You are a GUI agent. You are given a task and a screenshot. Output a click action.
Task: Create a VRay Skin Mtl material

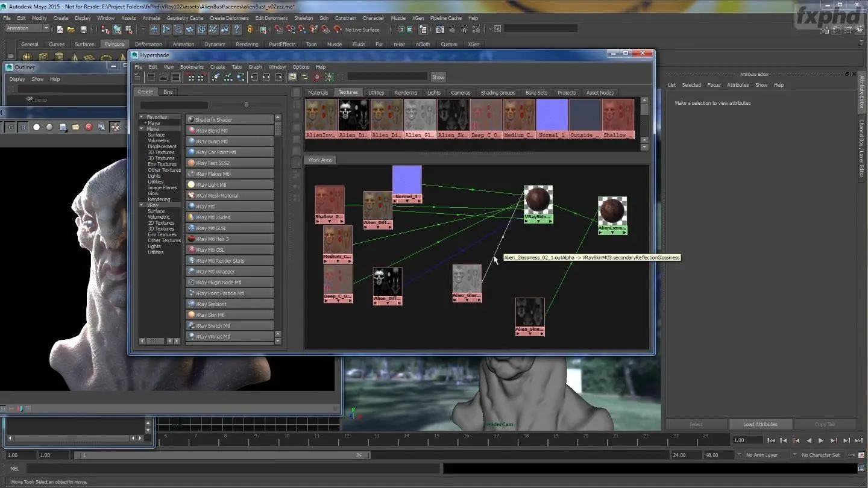coord(230,315)
